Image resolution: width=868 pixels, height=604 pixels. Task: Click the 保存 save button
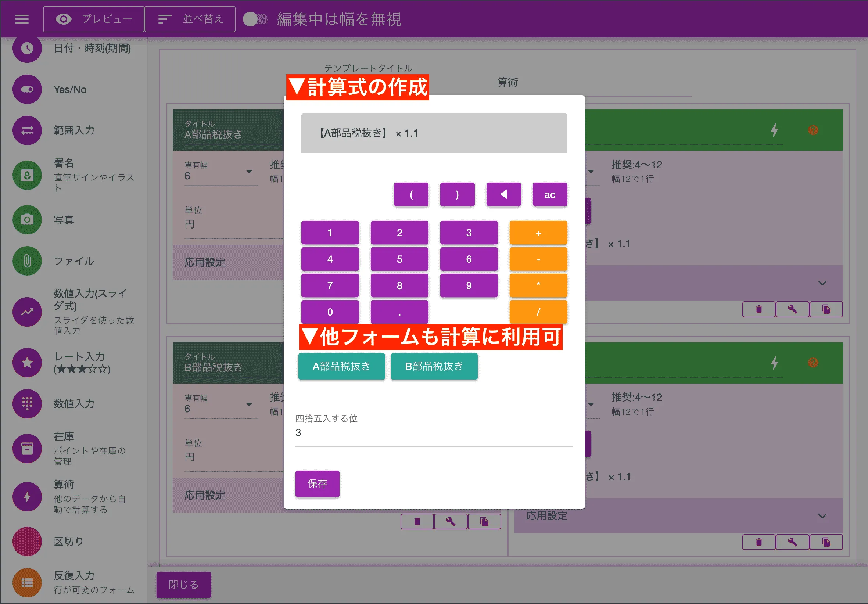point(317,483)
